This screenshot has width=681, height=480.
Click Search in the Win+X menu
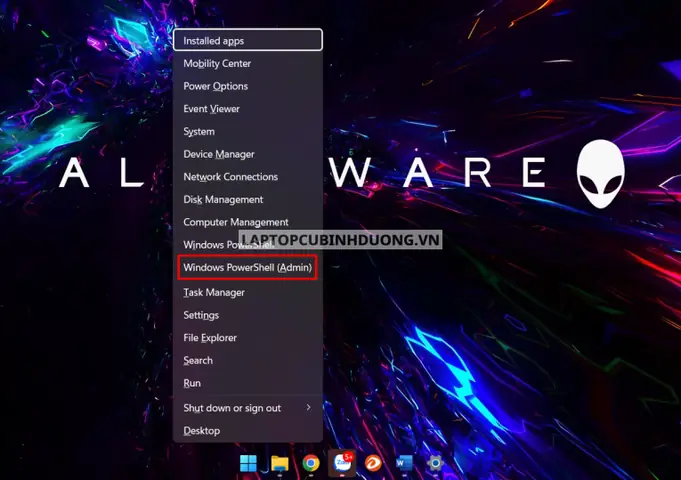click(x=248, y=360)
